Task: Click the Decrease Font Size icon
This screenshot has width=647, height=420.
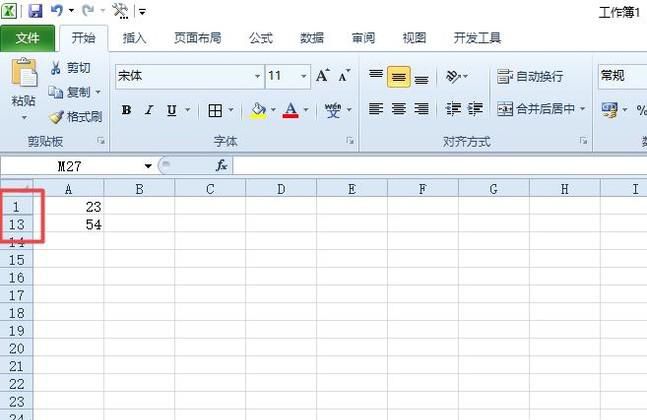Action: (344, 76)
